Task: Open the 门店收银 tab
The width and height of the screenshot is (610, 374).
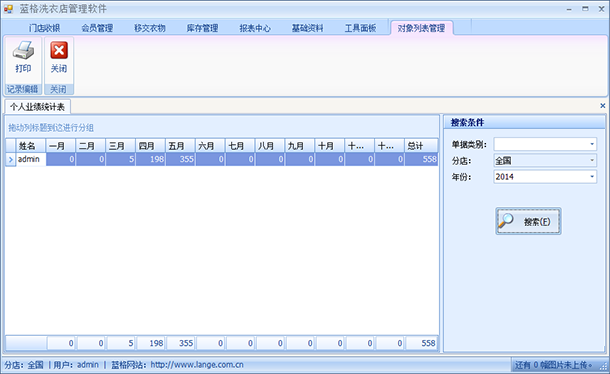Action: (44, 28)
